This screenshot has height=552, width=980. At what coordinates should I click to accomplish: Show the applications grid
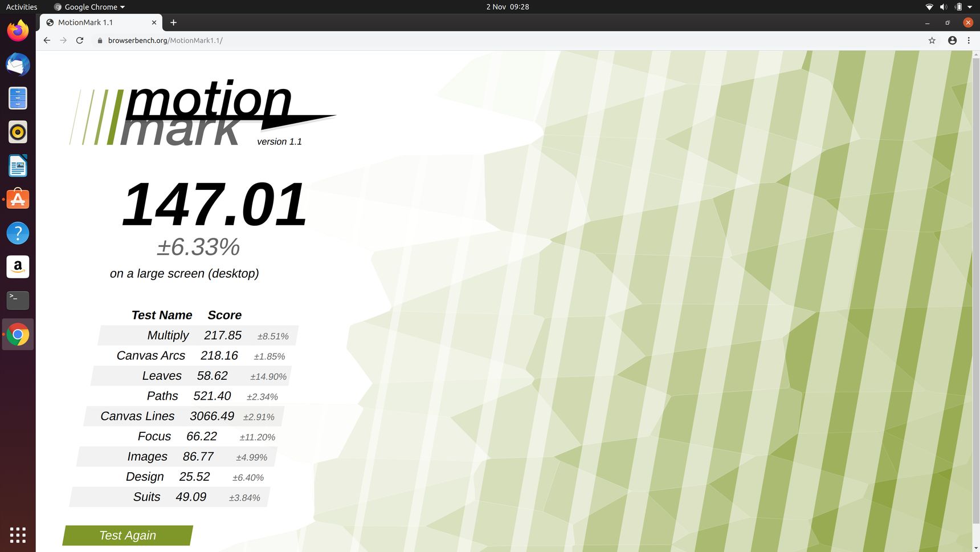click(x=18, y=535)
